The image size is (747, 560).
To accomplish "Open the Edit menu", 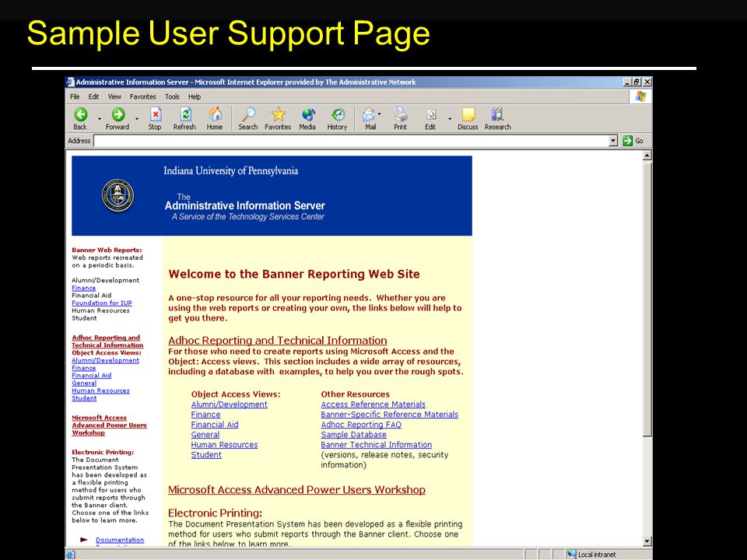I will click(x=94, y=96).
